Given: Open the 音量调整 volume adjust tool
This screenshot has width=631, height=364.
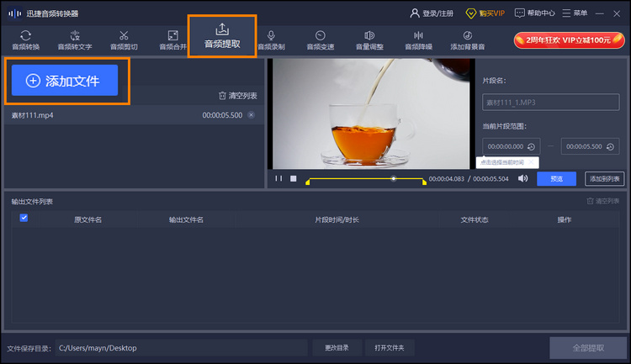Looking at the screenshot, I should [x=369, y=40].
